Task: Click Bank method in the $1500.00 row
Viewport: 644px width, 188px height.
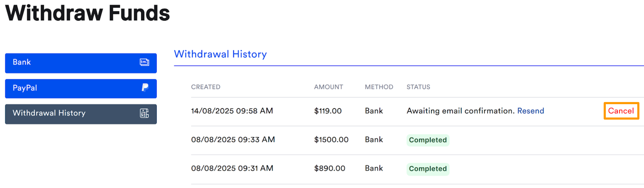Action: tap(374, 139)
